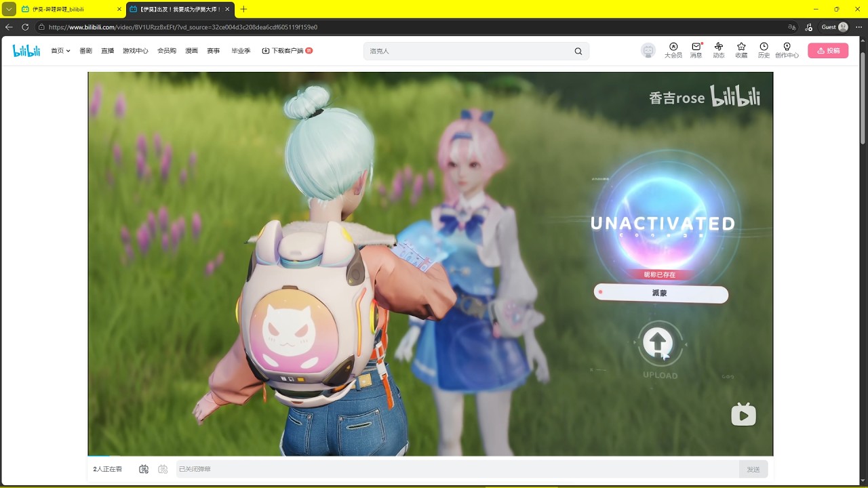Open the 赛事 nav link
This screenshot has height=488, width=868.
(214, 51)
